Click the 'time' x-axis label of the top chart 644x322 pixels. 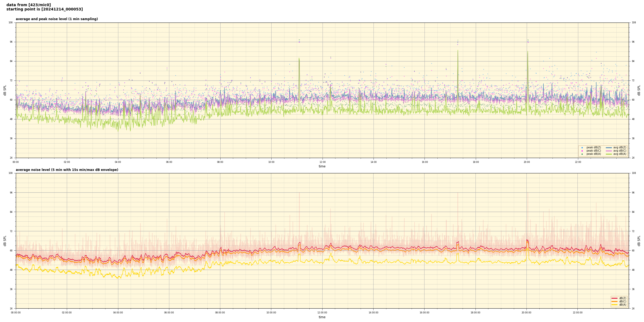322,166
